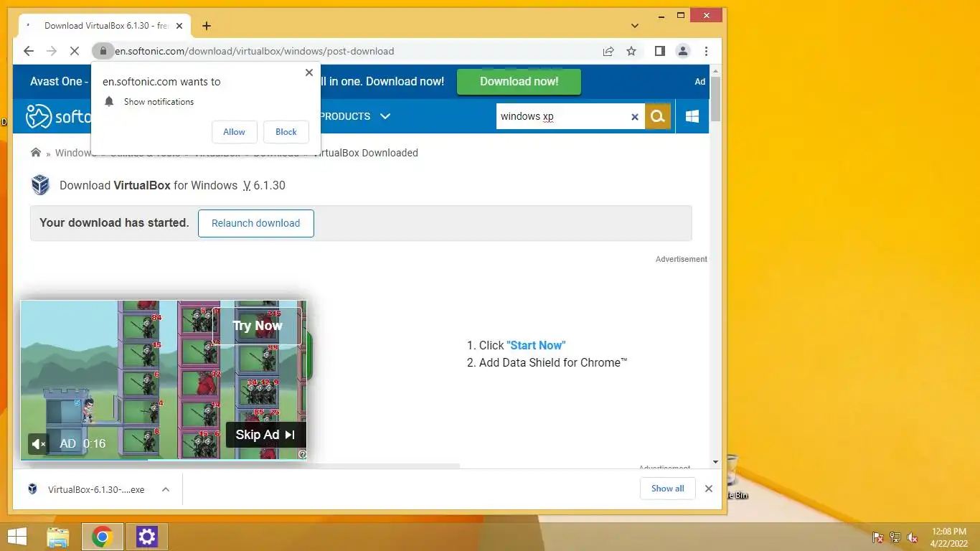Click the muted volume tray icon

click(x=913, y=537)
